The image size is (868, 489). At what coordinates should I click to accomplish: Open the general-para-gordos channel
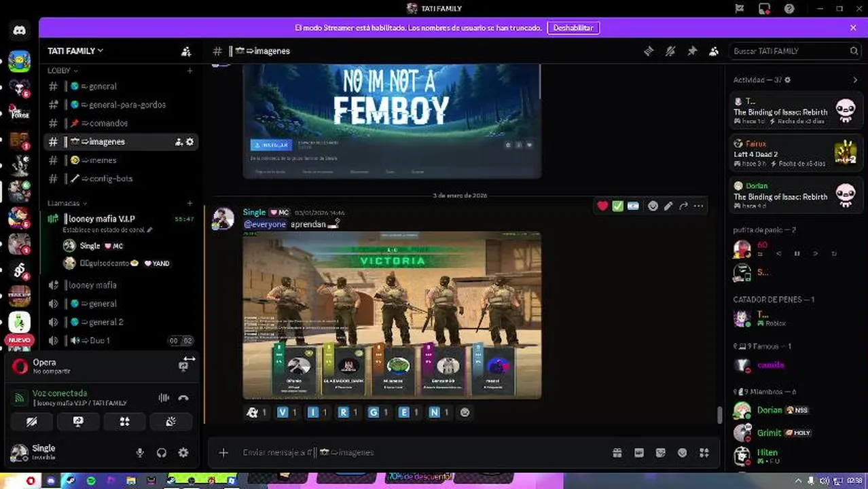coord(121,105)
